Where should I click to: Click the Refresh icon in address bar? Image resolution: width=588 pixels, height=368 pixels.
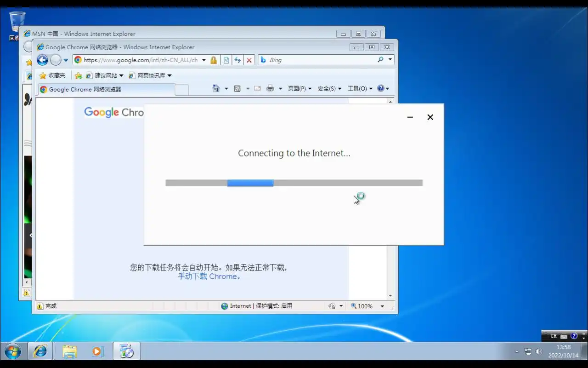237,60
